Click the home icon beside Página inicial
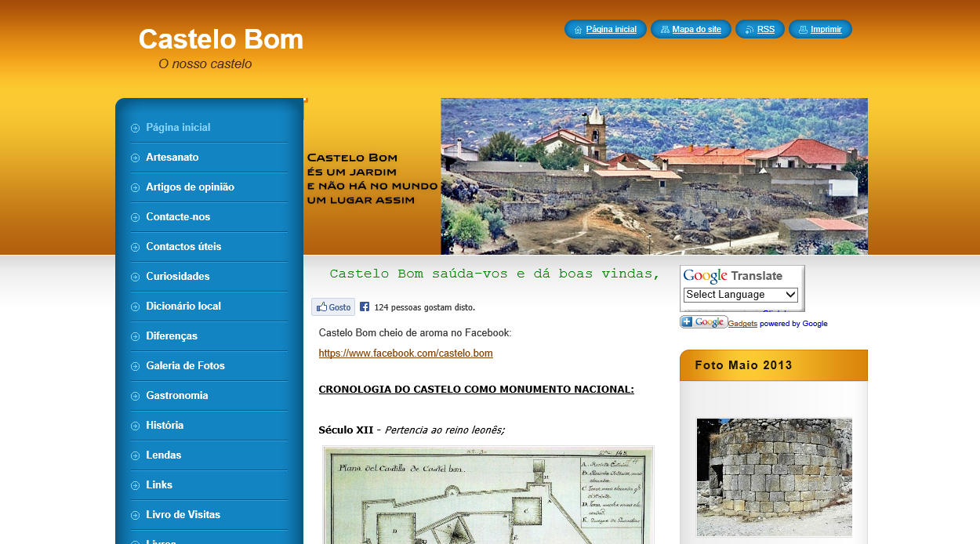 (x=578, y=30)
